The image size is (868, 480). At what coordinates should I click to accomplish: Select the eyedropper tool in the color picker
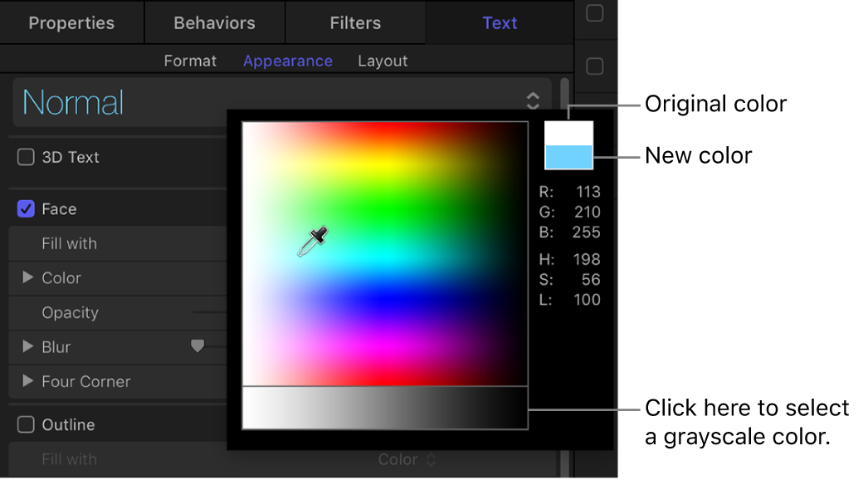coord(314,240)
